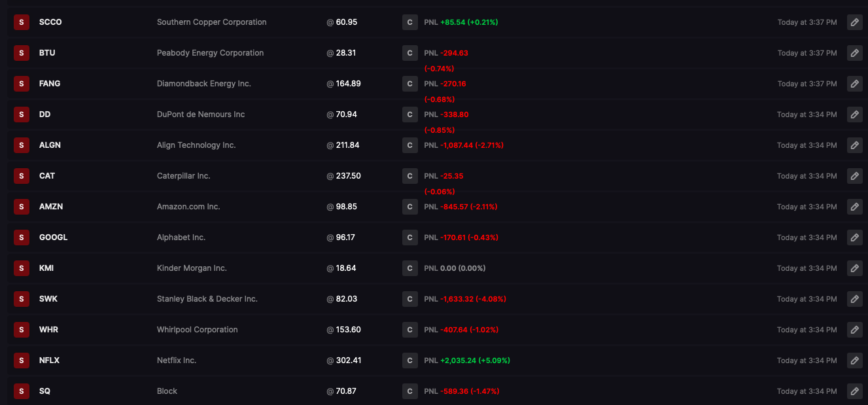Screen dimensions: 868x405
Task: Click the SQ price @ 70.87
Action: (x=342, y=391)
